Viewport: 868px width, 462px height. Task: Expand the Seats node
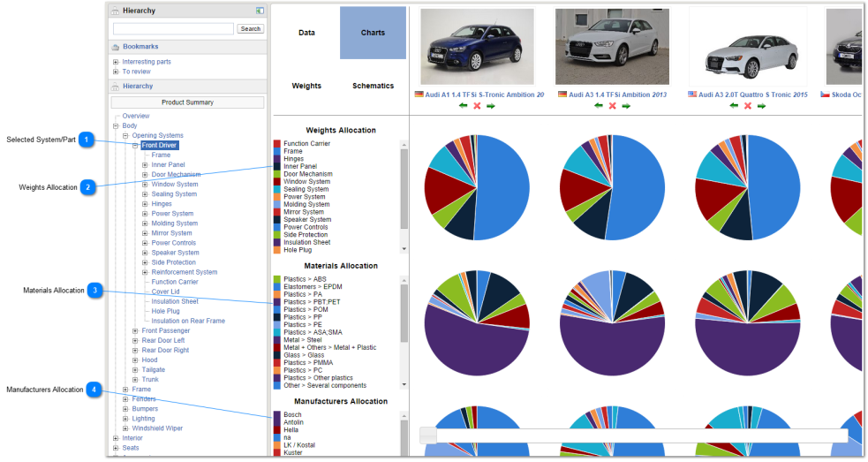pyautogui.click(x=116, y=448)
